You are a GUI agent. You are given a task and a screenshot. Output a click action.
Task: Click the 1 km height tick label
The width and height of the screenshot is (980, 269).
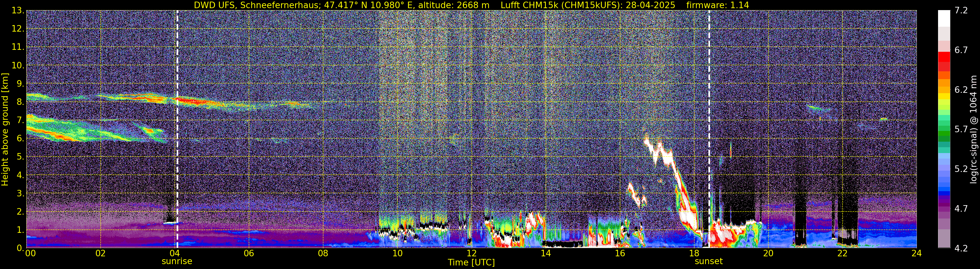(20, 230)
